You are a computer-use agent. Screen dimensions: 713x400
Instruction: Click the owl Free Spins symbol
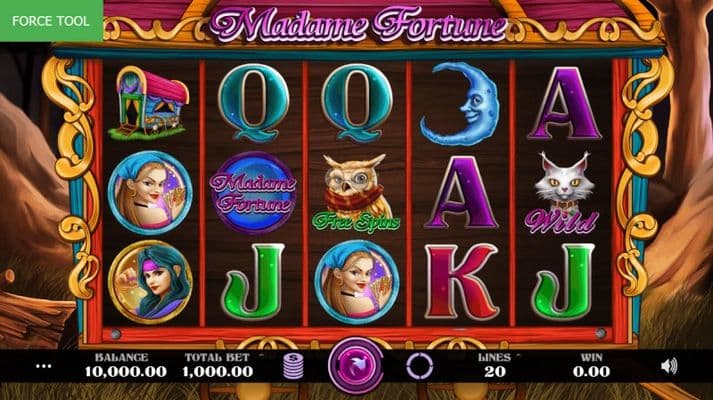pos(356,194)
